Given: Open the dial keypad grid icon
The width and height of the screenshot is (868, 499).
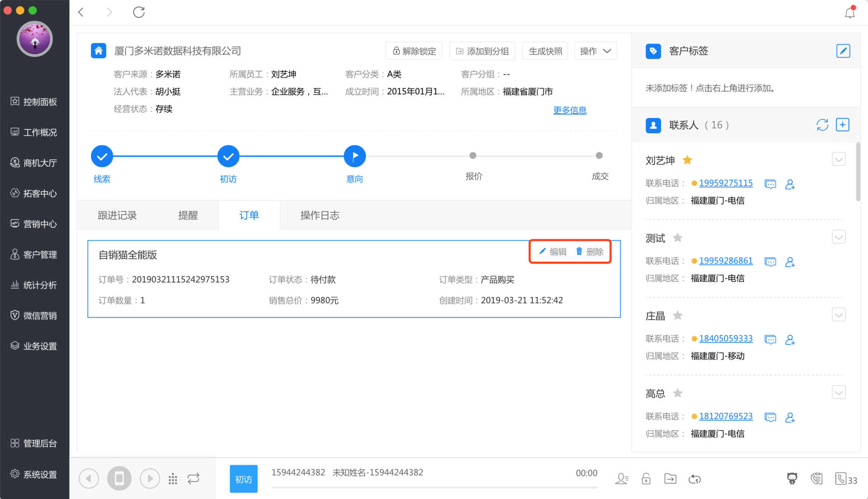Looking at the screenshot, I should (173, 479).
